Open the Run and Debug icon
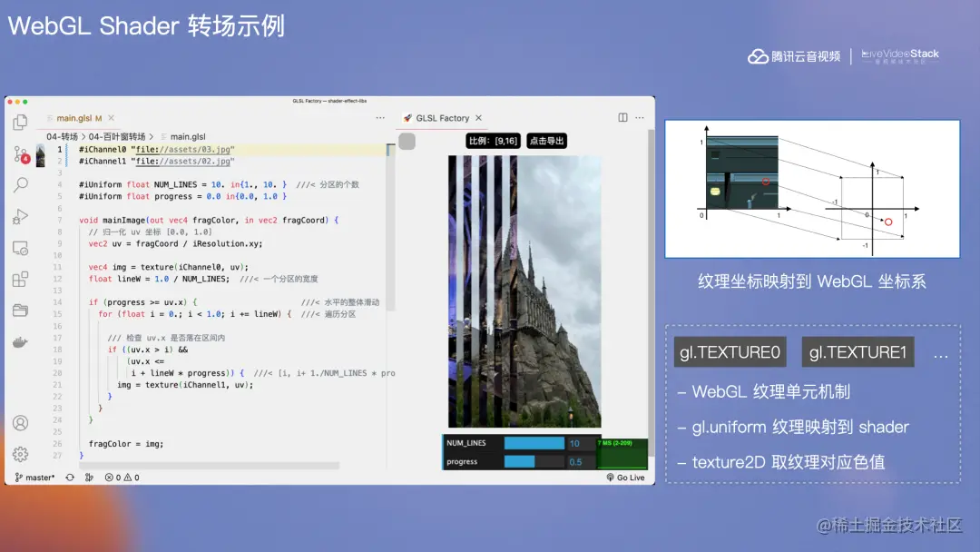The height and width of the screenshot is (552, 980). point(20,216)
